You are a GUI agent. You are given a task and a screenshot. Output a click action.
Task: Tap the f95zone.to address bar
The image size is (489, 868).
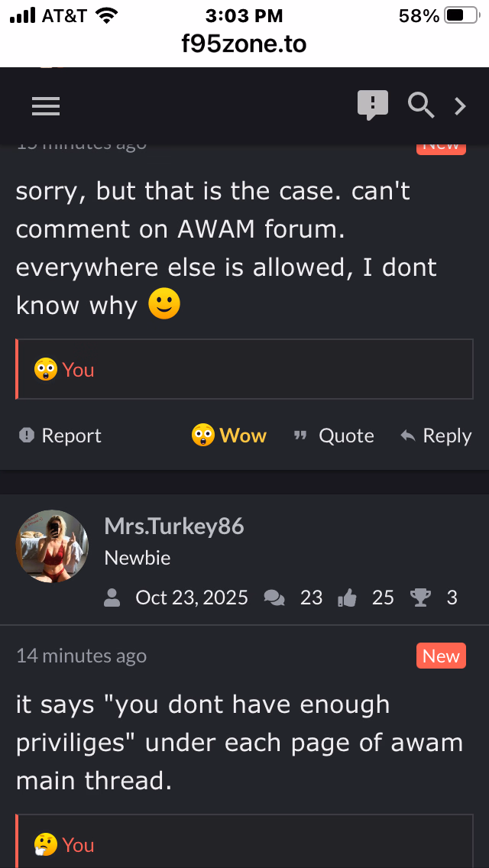tap(244, 44)
